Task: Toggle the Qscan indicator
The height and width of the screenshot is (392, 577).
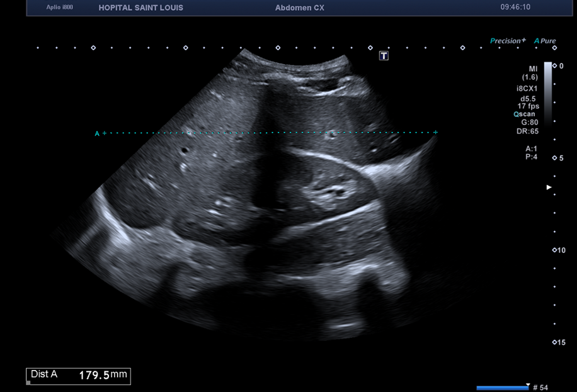Action: 524,114
